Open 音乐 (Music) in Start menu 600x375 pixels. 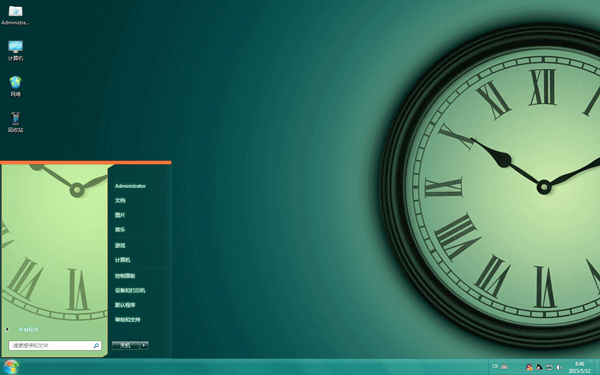click(x=120, y=230)
